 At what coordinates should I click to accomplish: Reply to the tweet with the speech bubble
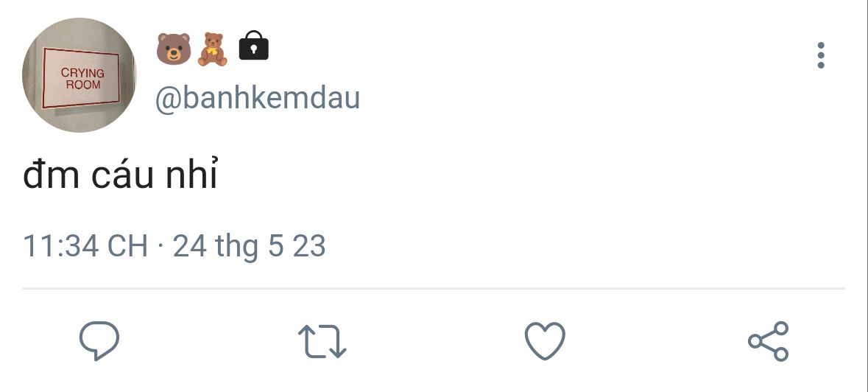coord(99,342)
